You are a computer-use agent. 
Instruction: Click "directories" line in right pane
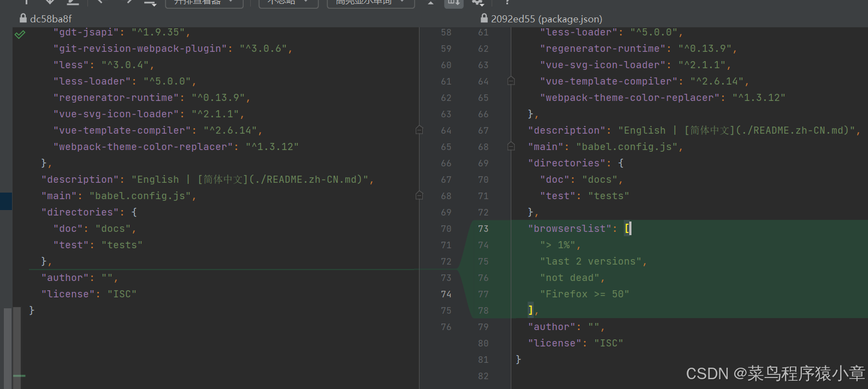coord(576,163)
